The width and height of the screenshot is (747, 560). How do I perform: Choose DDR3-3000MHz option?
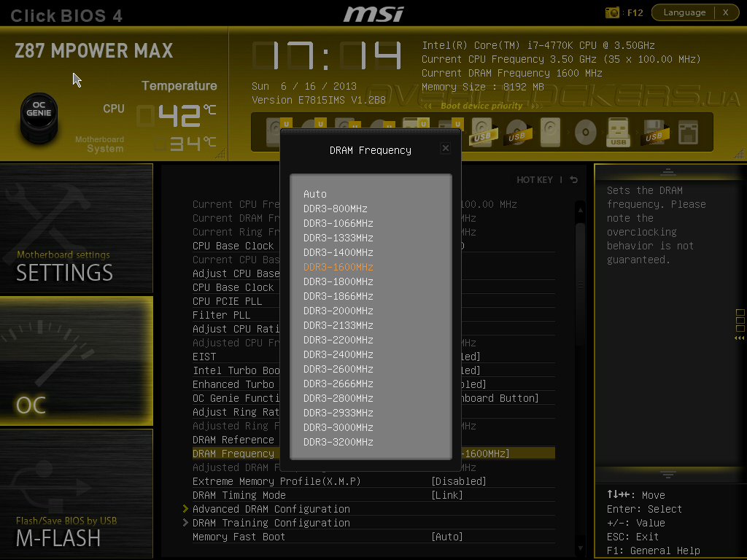click(338, 427)
